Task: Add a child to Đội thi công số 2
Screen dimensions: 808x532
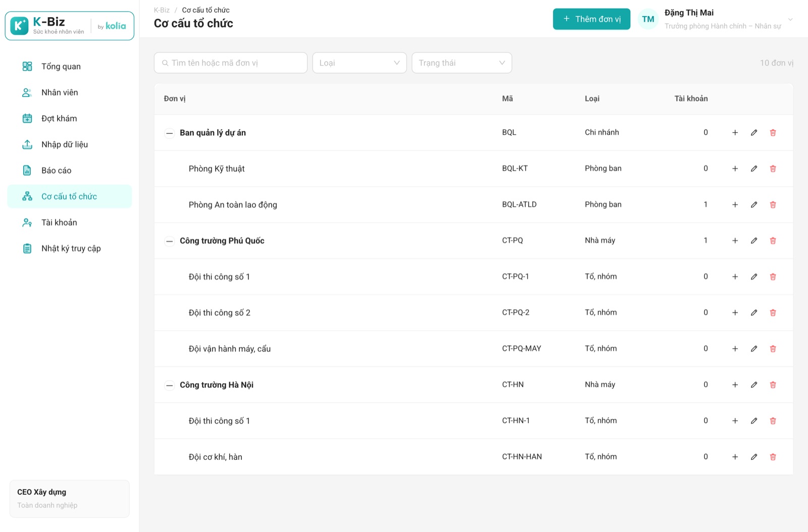Action: [735, 313]
